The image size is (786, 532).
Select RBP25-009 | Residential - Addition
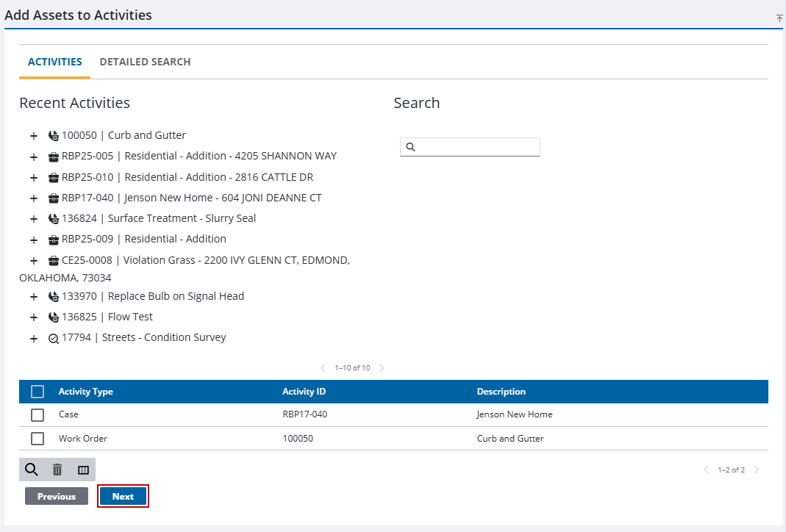click(144, 239)
